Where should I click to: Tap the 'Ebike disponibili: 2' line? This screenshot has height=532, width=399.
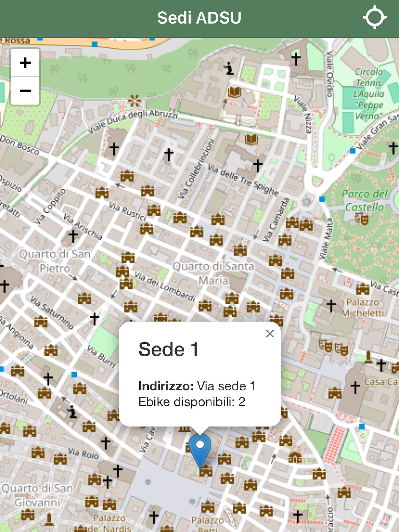tap(192, 402)
